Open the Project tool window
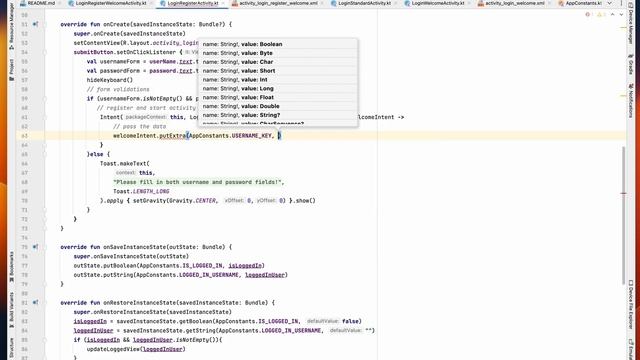640x360 pixels. [x=11, y=69]
